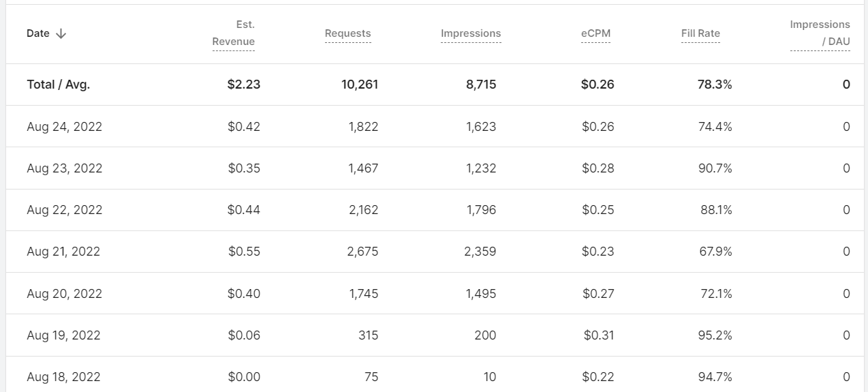Click the 95.2% fill rate cell

715,335
